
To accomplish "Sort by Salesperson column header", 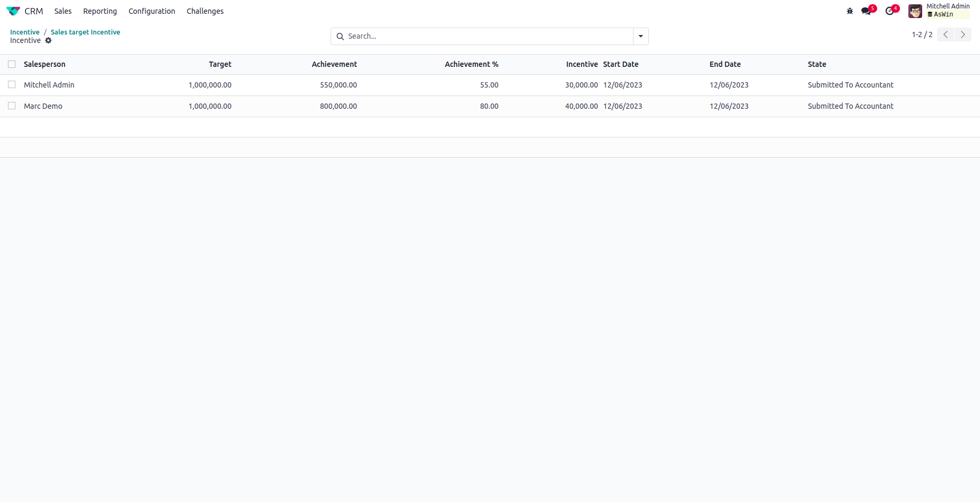I will coord(45,64).
